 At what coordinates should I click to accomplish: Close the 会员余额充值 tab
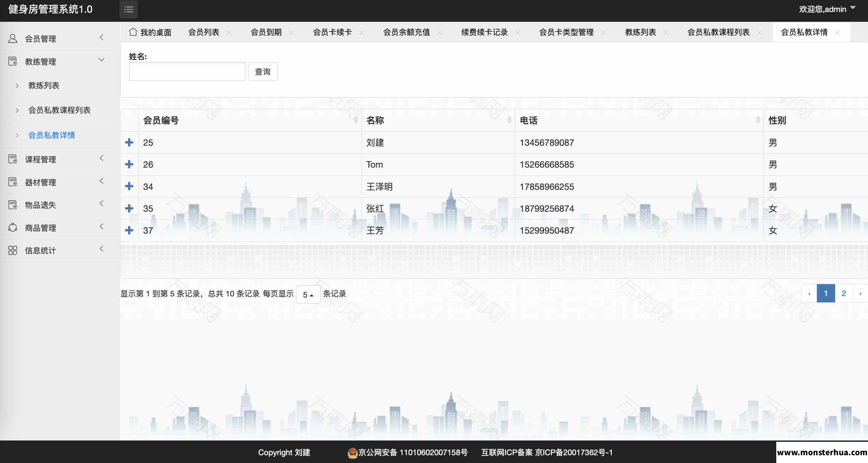[x=440, y=32]
